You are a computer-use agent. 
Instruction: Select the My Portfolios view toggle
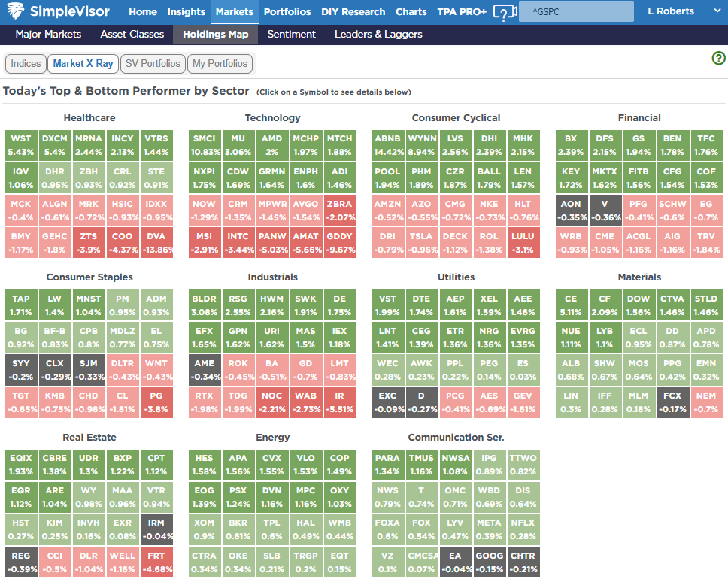point(220,64)
